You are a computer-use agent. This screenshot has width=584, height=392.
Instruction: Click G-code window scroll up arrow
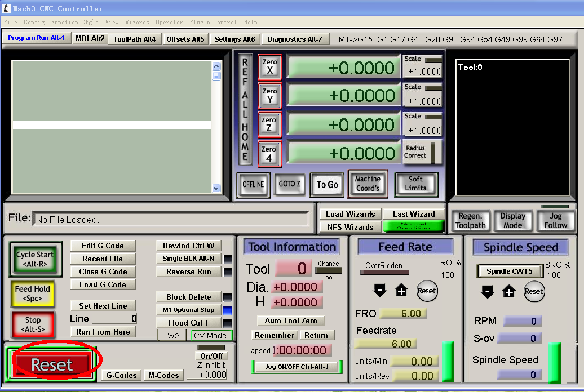(216, 66)
